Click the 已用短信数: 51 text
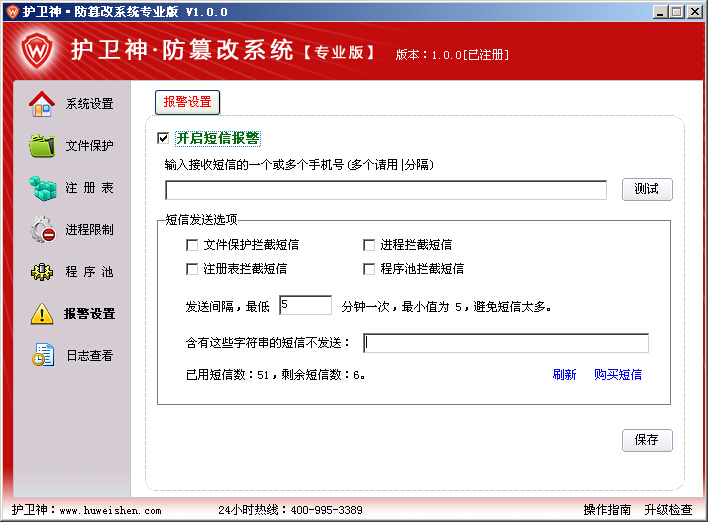Image resolution: width=708 pixels, height=522 pixels. [x=227, y=374]
